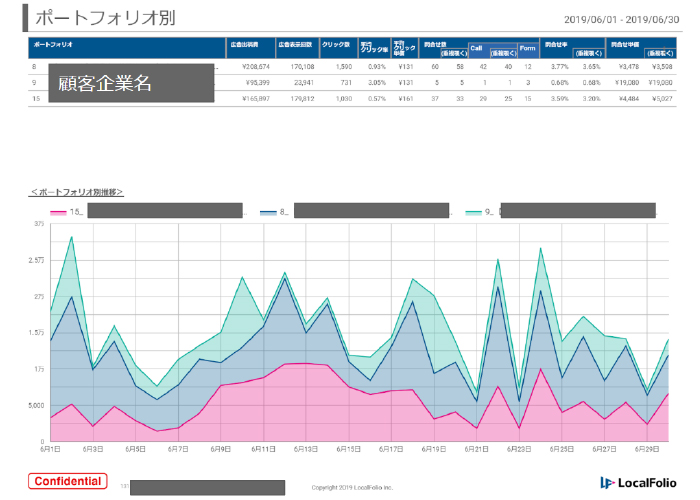Click the date range 2019/06/01 - 2019/06/30

(x=621, y=20)
